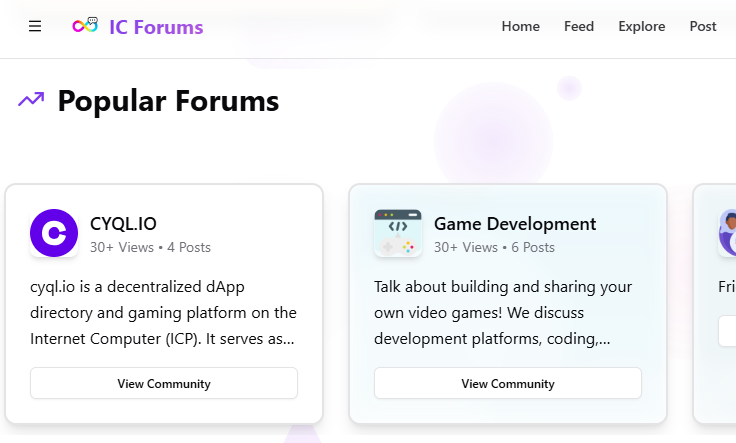Click the purple CYQL.IO avatar

tap(54, 233)
